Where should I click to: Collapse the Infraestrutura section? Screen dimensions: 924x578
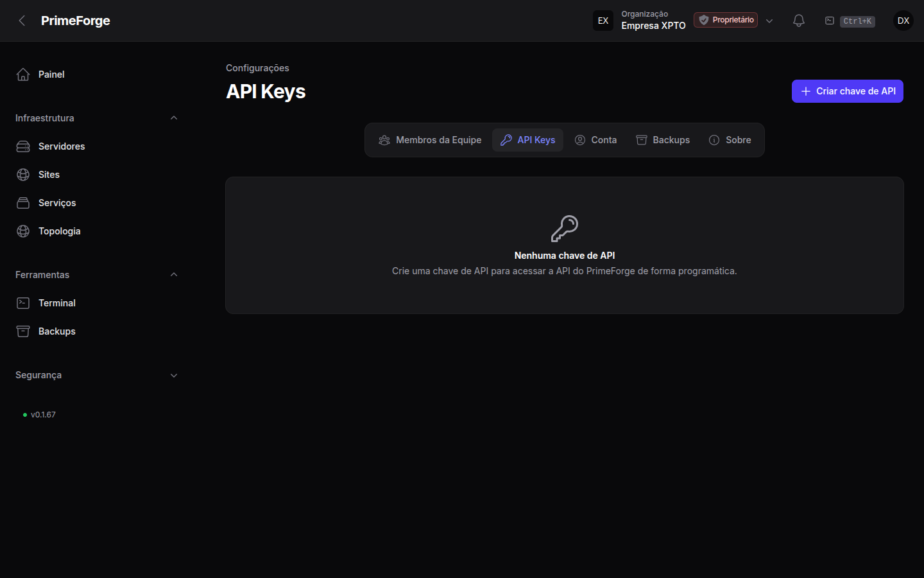174,118
